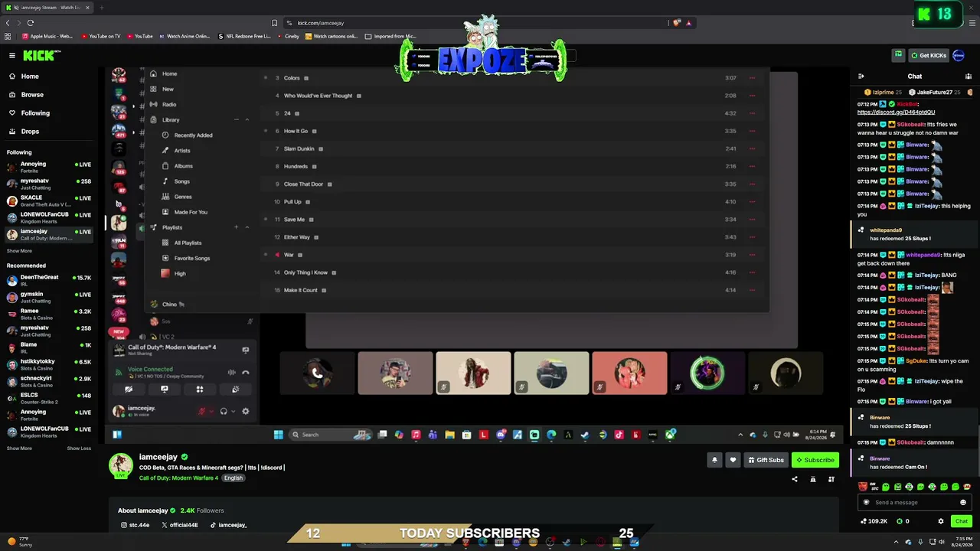Viewport: 980px width, 551px height.
Task: Open more options for Make It Count
Action: (x=752, y=290)
